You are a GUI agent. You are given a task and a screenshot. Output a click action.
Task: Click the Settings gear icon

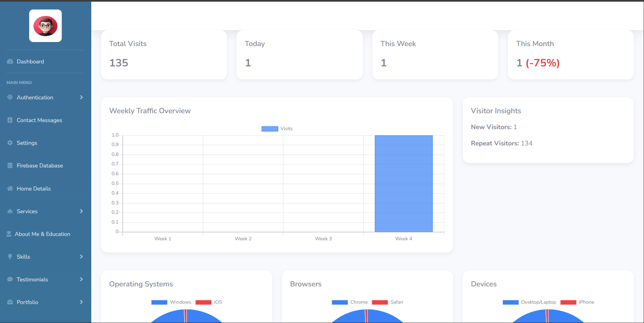[x=10, y=143]
